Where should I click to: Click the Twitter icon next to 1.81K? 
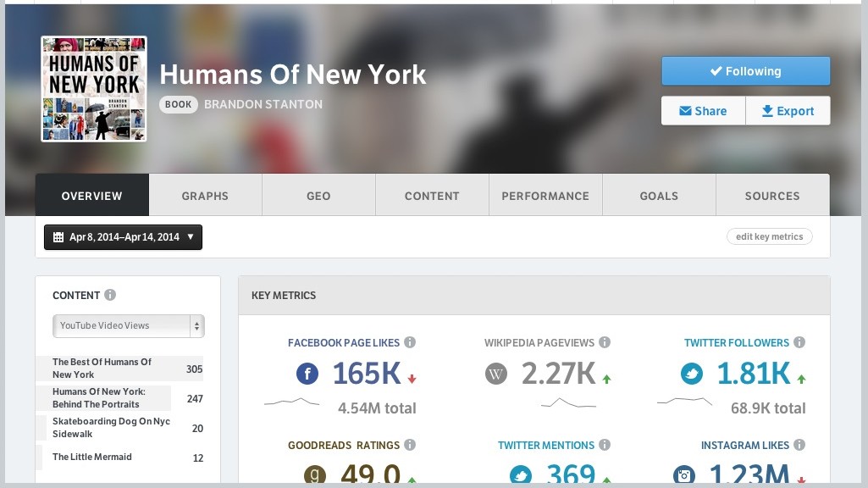point(691,374)
